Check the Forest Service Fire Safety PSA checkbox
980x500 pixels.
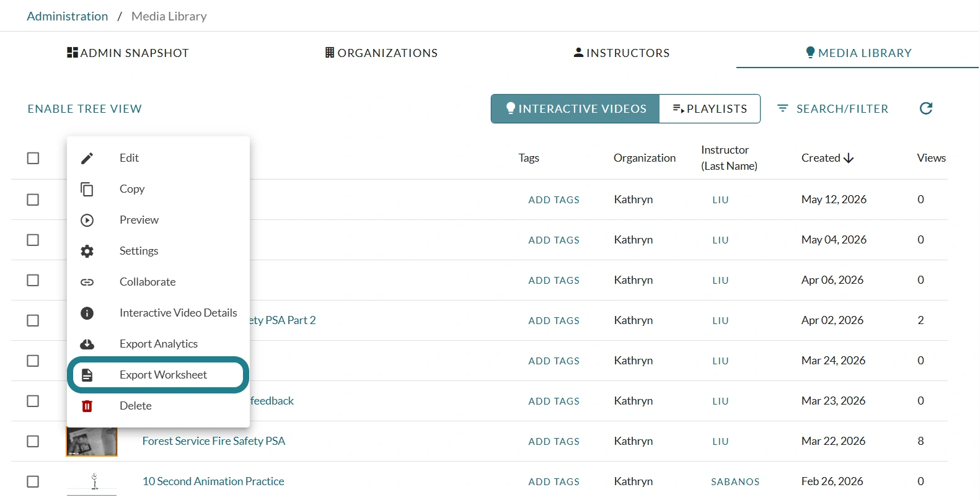(33, 441)
